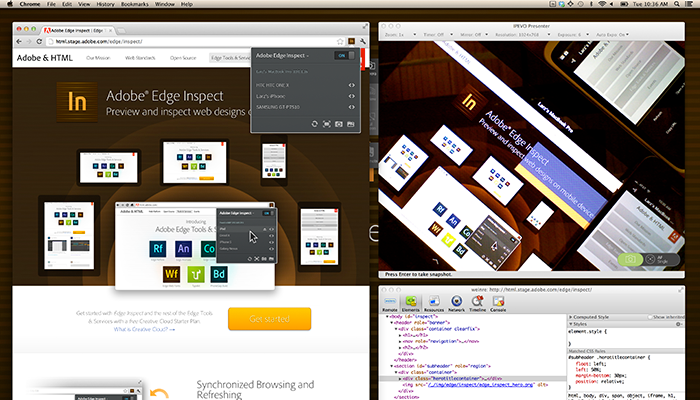Click the full screen icon in Edge Inspect panel

327,124
